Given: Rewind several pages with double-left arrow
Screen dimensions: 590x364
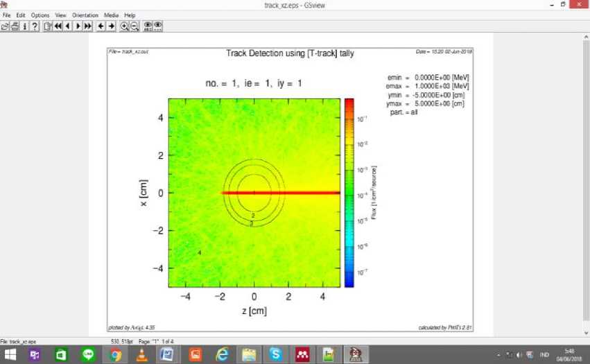Looking at the screenshot, I should pos(58,26).
